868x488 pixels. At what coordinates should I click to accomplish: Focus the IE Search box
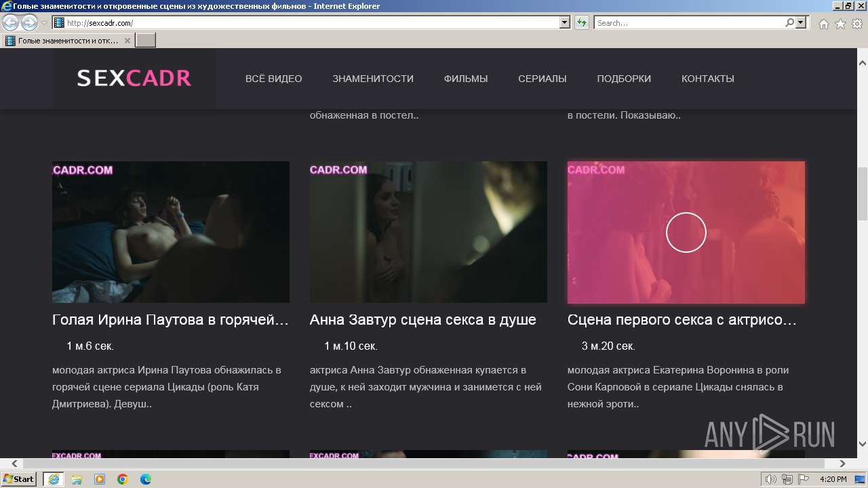(x=689, y=23)
